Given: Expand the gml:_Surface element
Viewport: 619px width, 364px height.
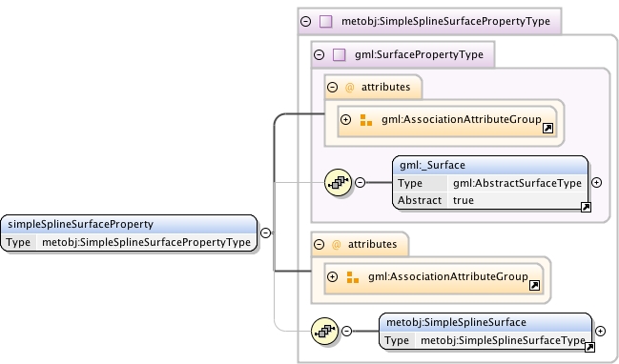Looking at the screenshot, I should [596, 182].
